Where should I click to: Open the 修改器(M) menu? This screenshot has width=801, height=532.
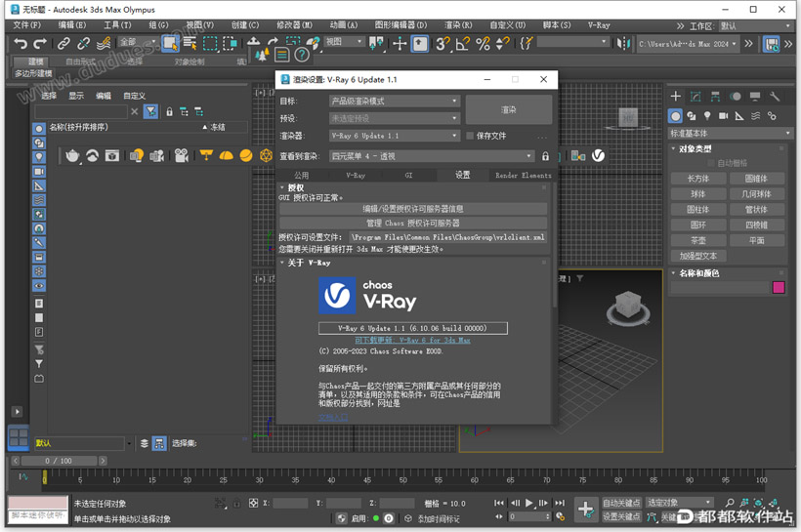pos(294,25)
